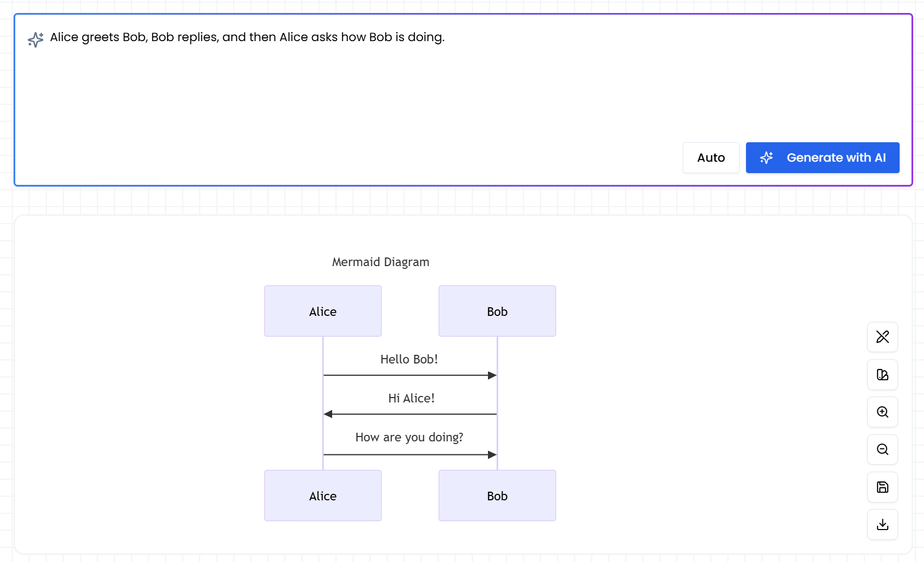Select the edit pencil tool on the side toolbar
The height and width of the screenshot is (562, 924).
pyautogui.click(x=882, y=336)
